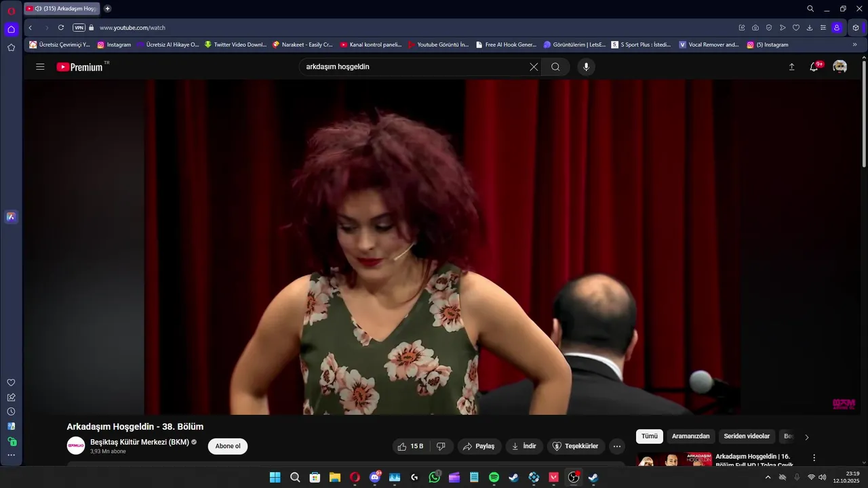Screen dimensions: 868x488
Task: Add page to bookmarks with heart icon
Action: coord(796,28)
